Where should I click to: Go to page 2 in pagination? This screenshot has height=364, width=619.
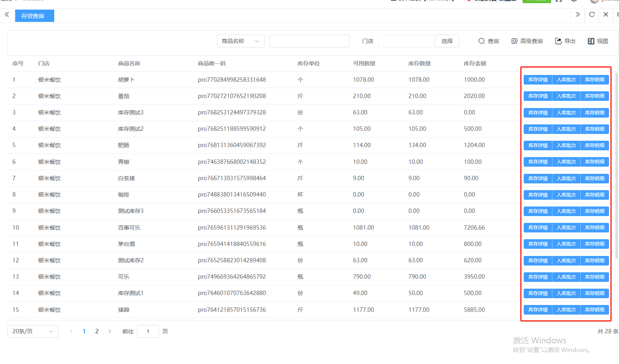97,331
